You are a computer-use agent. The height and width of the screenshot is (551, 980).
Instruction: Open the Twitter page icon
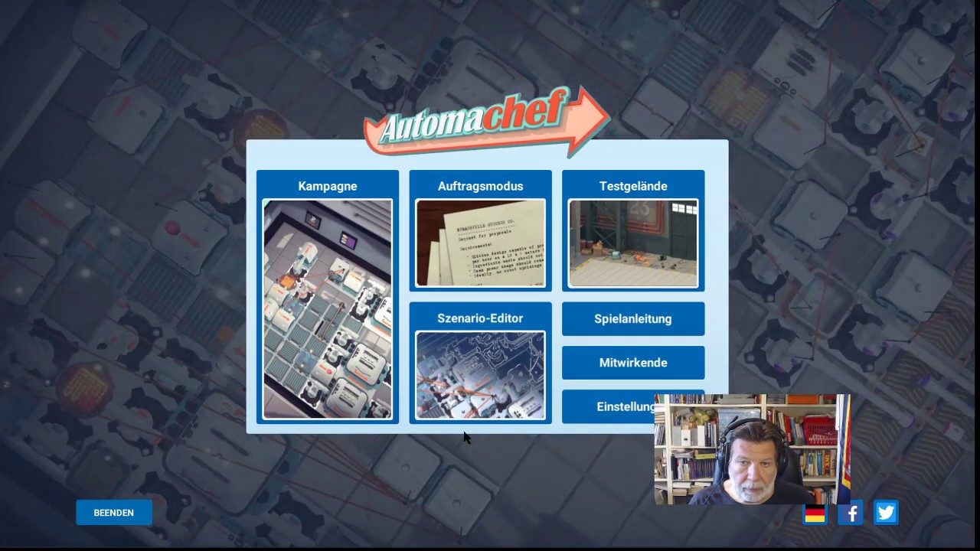coord(886,513)
